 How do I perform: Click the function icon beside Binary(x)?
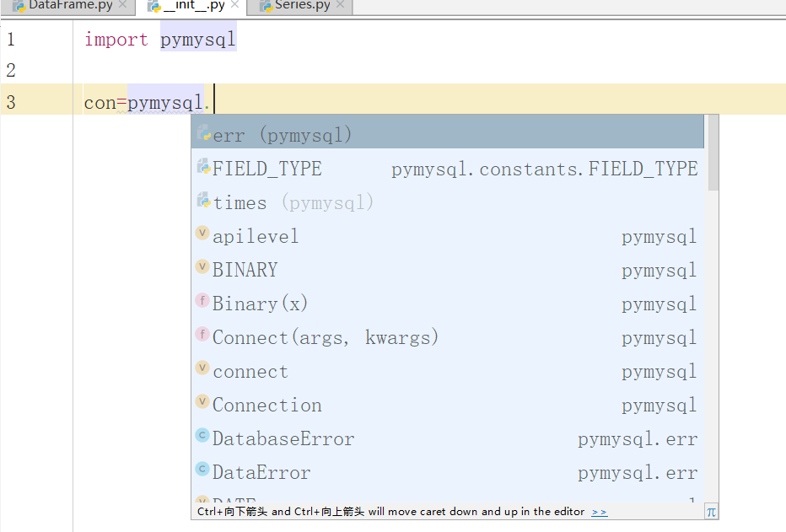(x=202, y=303)
